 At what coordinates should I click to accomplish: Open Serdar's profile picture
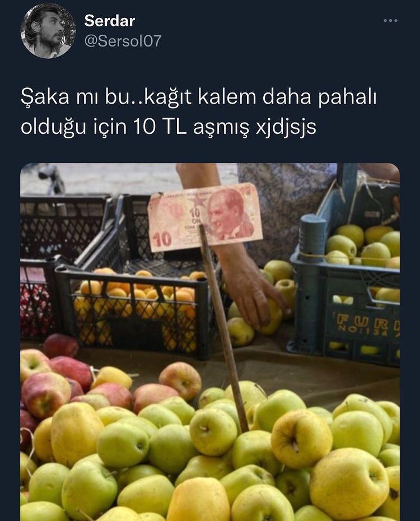coord(49,31)
